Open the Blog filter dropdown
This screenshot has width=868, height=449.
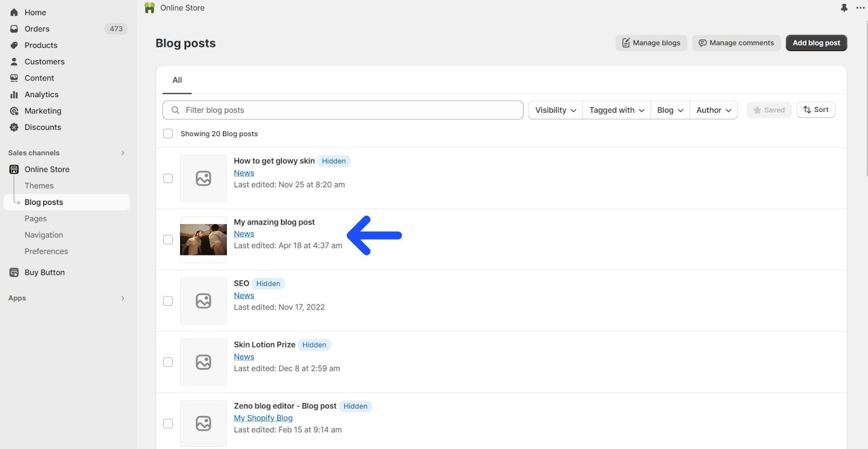[670, 110]
